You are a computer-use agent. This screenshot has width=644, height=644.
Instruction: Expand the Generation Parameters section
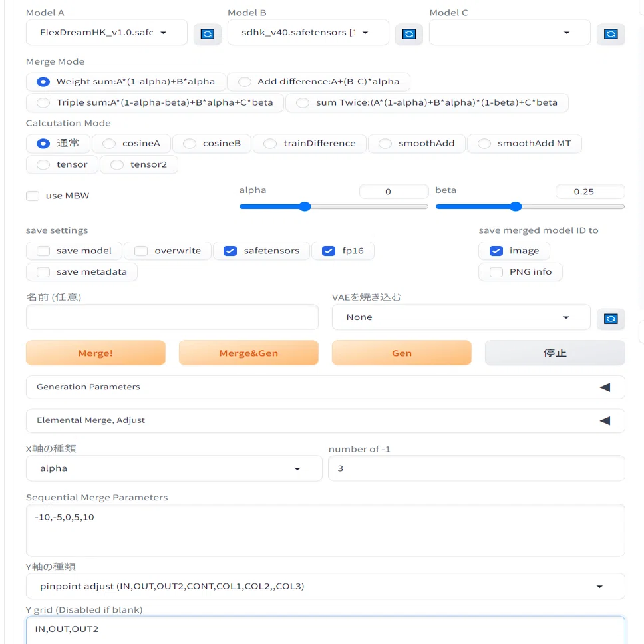pos(325,387)
